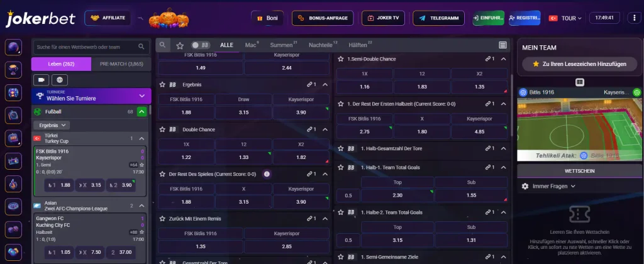Click the scoreboard icon above live pitch
The width and height of the screenshot is (644, 264).
point(579,82)
